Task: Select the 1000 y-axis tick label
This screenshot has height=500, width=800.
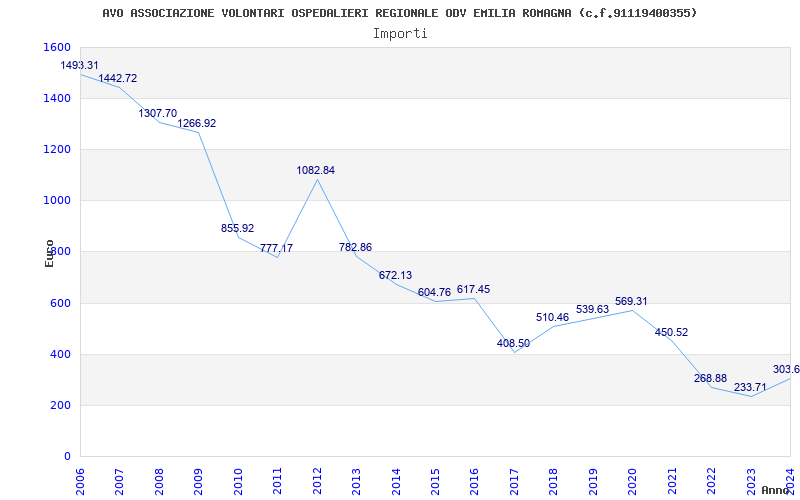Action: 57,201
